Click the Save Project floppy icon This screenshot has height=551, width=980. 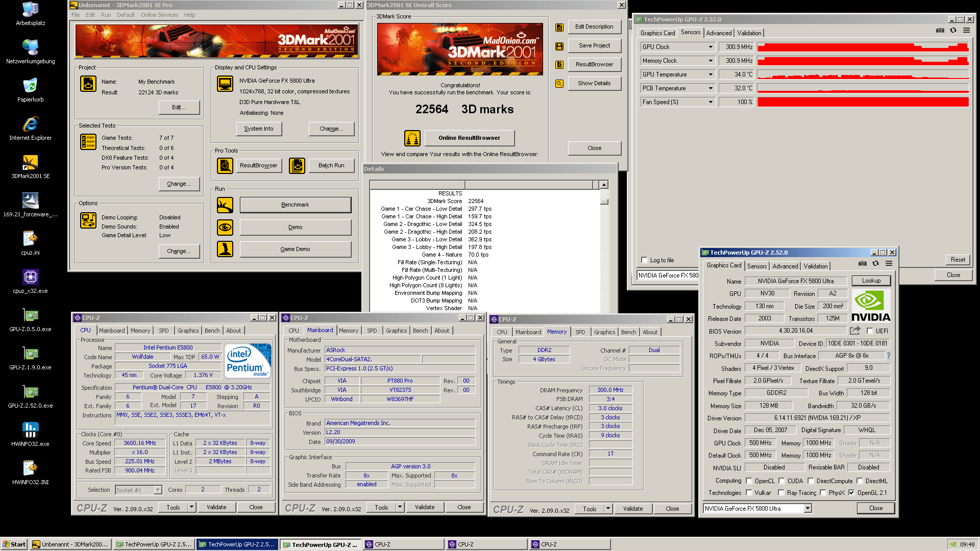[559, 46]
